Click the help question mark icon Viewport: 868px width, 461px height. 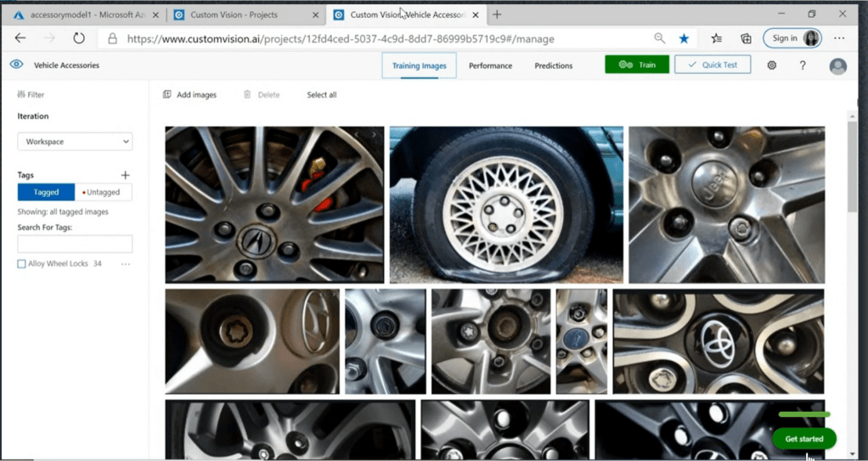(803, 65)
